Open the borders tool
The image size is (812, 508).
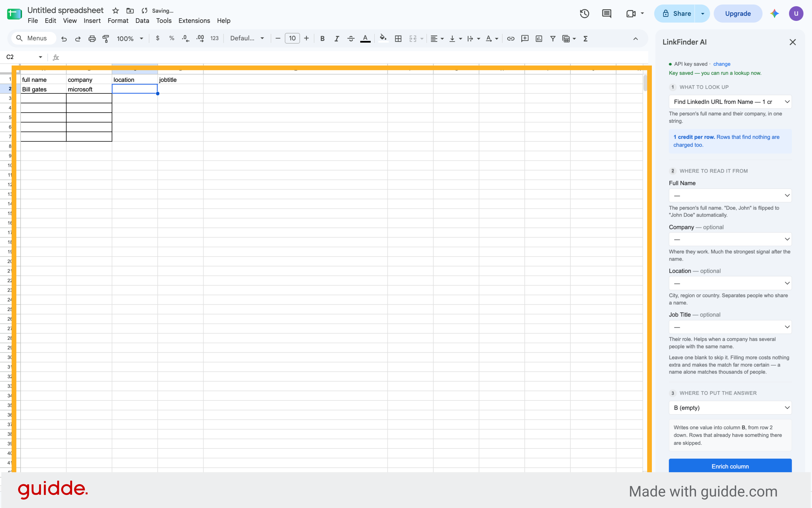tap(398, 39)
